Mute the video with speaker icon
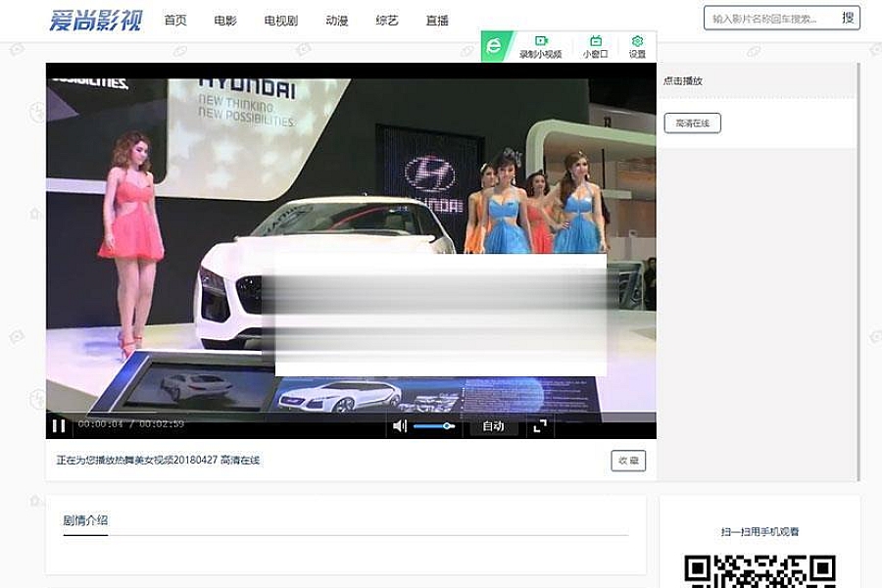This screenshot has width=882, height=588. [x=400, y=426]
